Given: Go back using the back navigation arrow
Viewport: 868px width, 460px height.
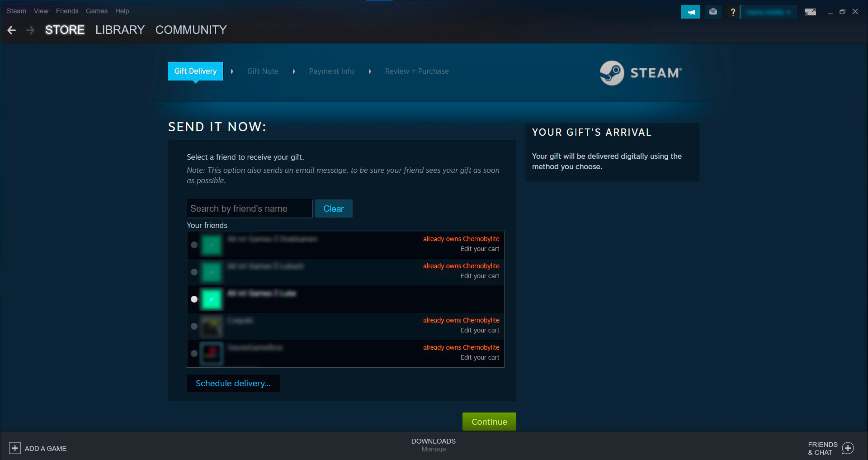Looking at the screenshot, I should (x=11, y=30).
